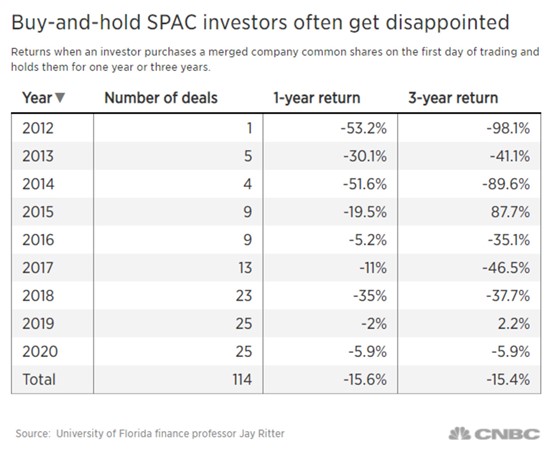Click the chart subtitle description text

[275, 59]
